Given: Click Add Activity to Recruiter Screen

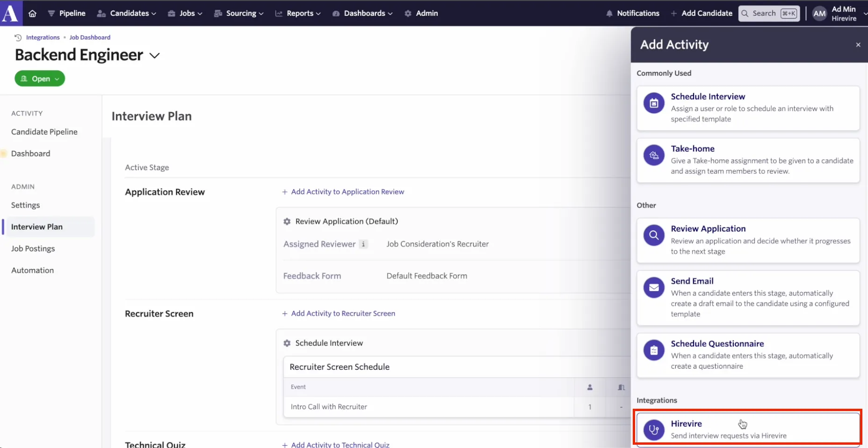Looking at the screenshot, I should pos(339,313).
